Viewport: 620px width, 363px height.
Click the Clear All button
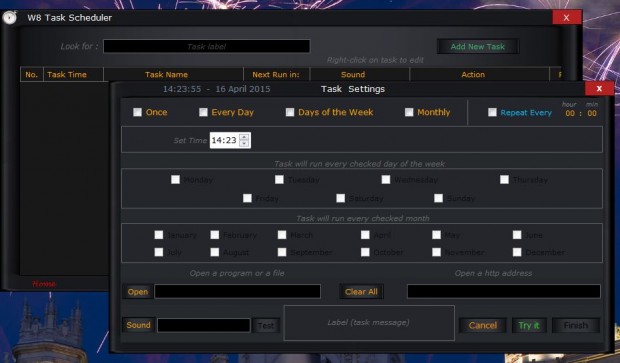tap(361, 292)
